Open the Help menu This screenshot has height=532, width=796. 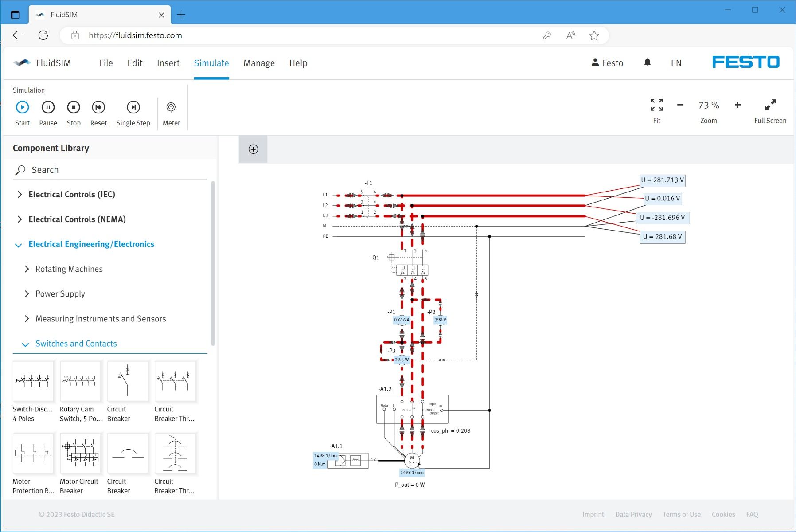(298, 63)
